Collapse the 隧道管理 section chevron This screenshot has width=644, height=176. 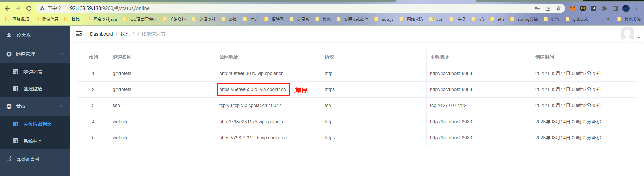(x=62, y=54)
